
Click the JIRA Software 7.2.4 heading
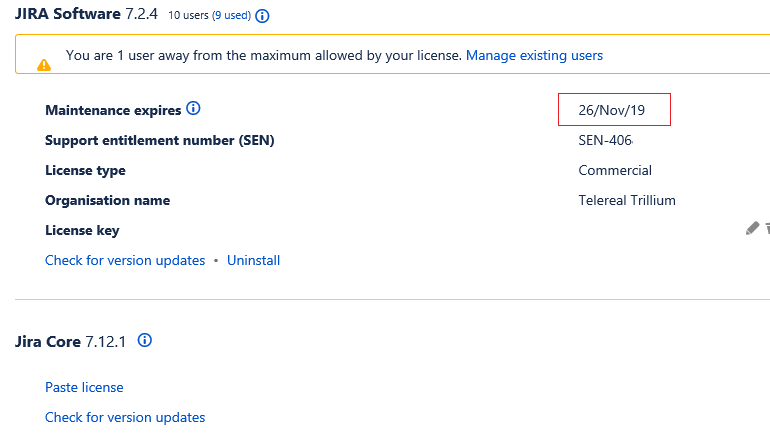[x=86, y=14]
